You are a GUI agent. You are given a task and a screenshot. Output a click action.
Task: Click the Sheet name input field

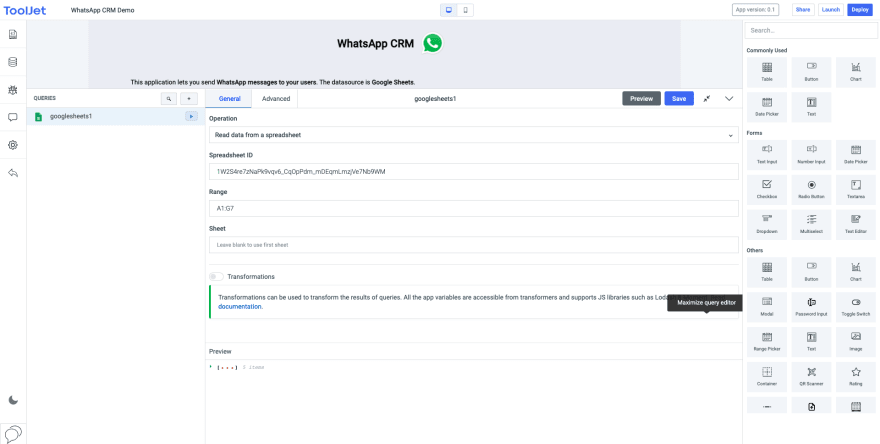(474, 245)
